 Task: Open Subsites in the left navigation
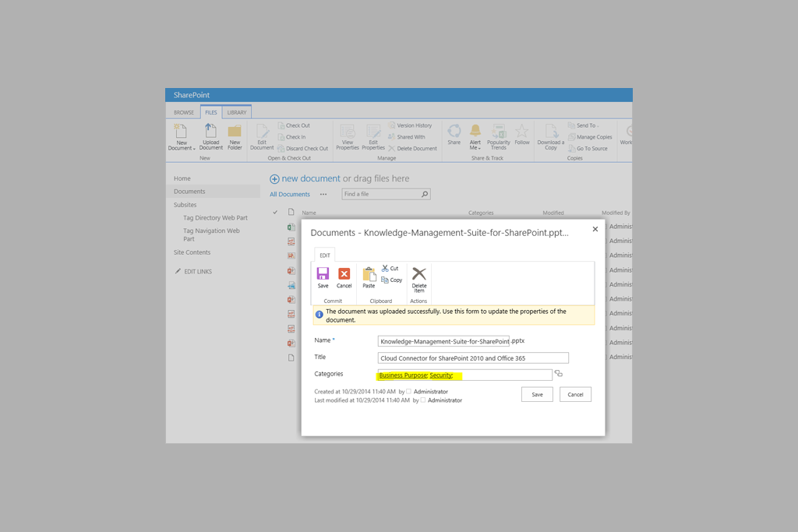[x=185, y=204]
